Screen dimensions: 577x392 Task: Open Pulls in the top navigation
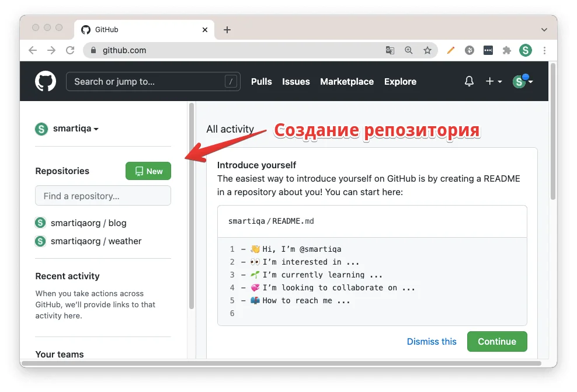tap(261, 81)
